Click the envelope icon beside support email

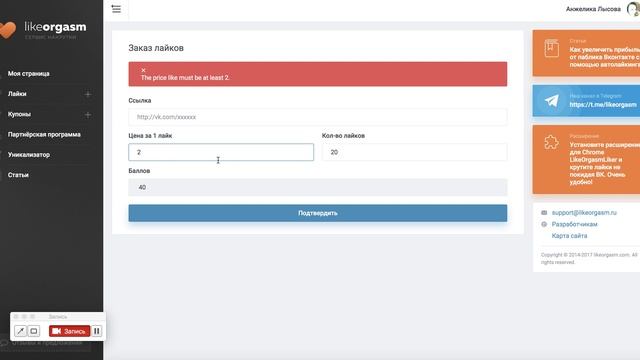click(544, 213)
